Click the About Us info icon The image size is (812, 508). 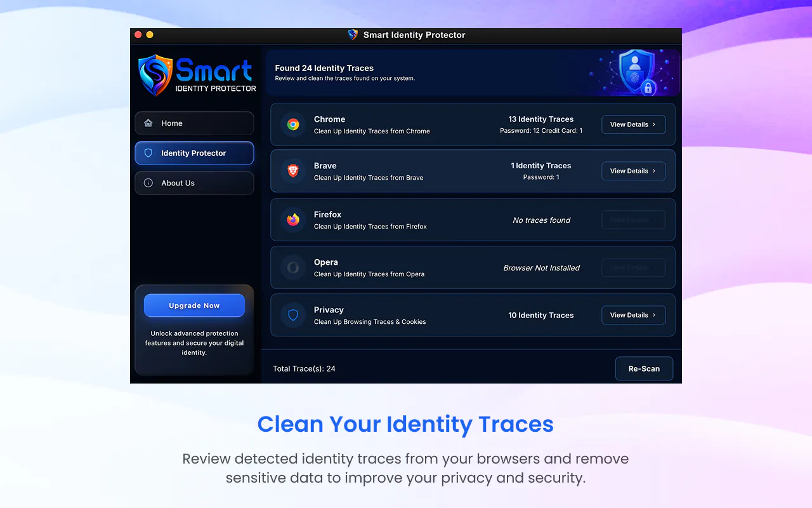point(148,183)
